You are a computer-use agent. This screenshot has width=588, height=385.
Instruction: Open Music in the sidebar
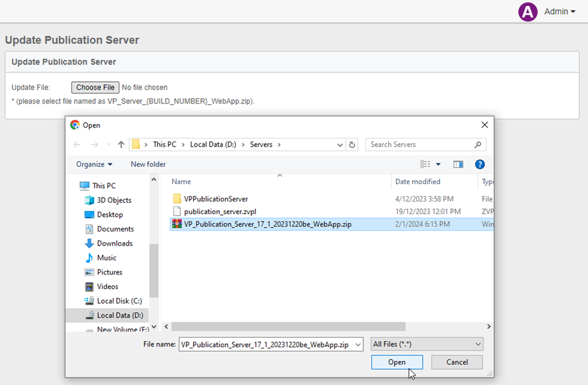[107, 258]
